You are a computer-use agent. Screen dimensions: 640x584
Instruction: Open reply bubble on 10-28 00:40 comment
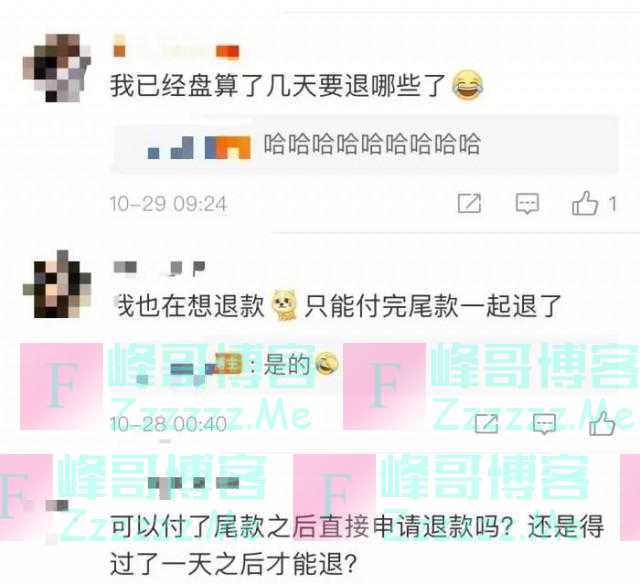[x=544, y=424]
